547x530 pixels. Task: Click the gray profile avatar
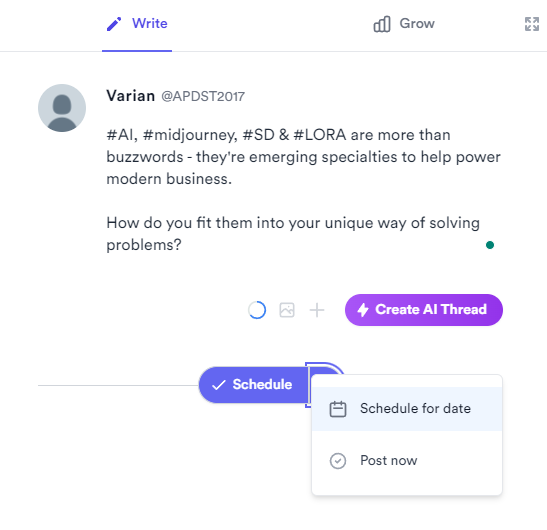coord(62,108)
